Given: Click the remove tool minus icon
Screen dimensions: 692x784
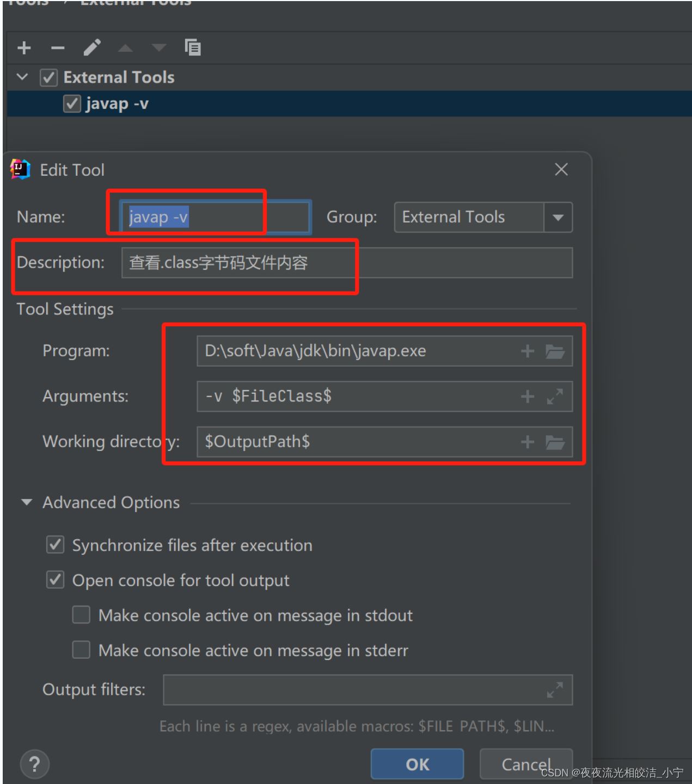Looking at the screenshot, I should [58, 48].
